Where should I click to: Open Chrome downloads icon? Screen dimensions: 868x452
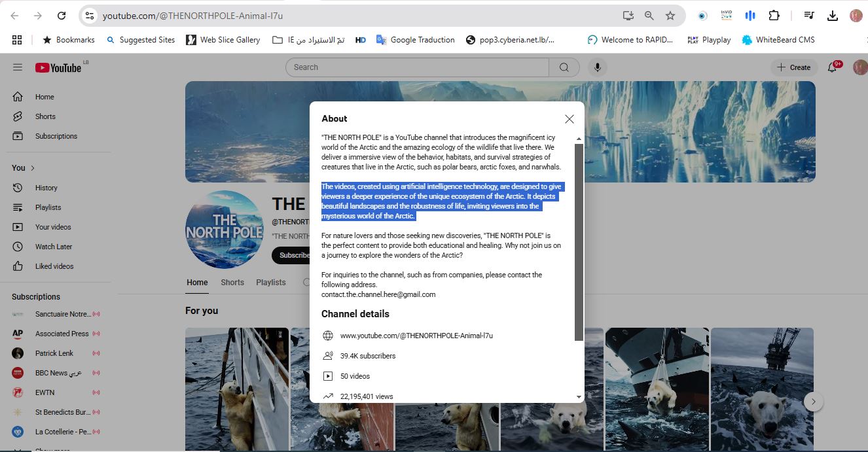833,16
